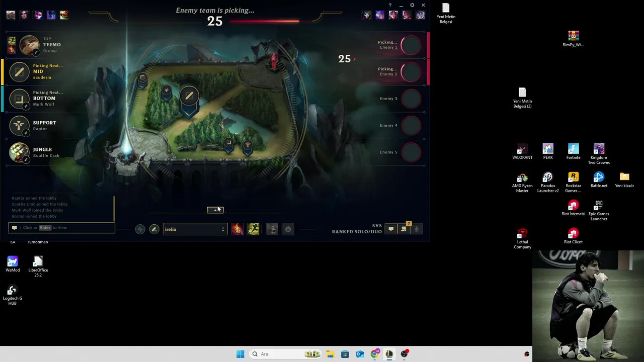Open Microsoft Store from taskbar
Image resolution: width=644 pixels, height=362 pixels.
coord(345,354)
